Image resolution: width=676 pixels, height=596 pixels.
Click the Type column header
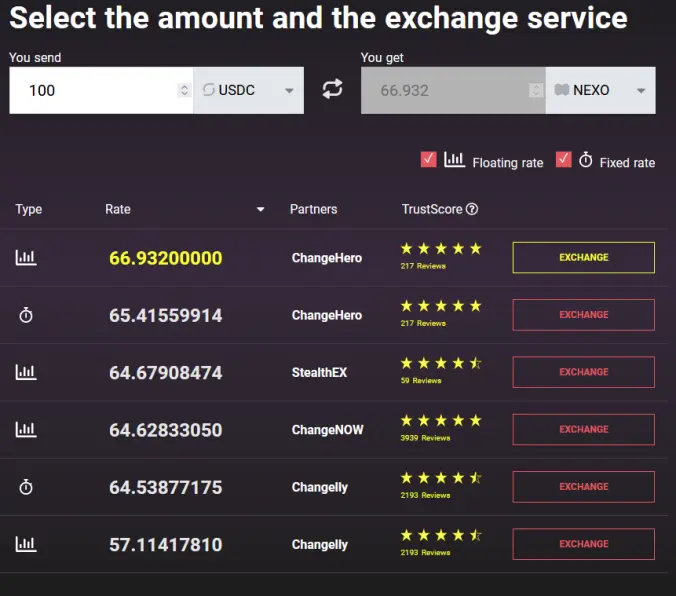(x=29, y=210)
